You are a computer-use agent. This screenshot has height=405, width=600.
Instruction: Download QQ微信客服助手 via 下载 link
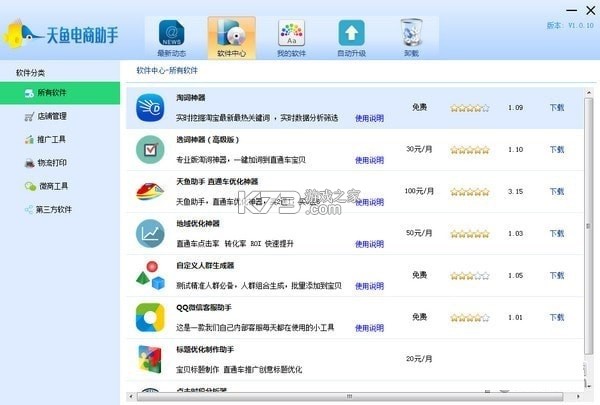557,317
